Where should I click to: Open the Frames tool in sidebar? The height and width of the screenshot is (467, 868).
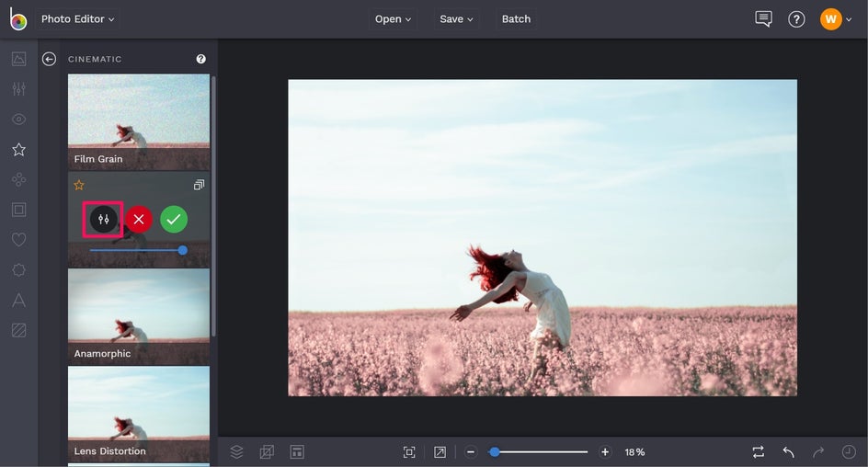(x=18, y=210)
